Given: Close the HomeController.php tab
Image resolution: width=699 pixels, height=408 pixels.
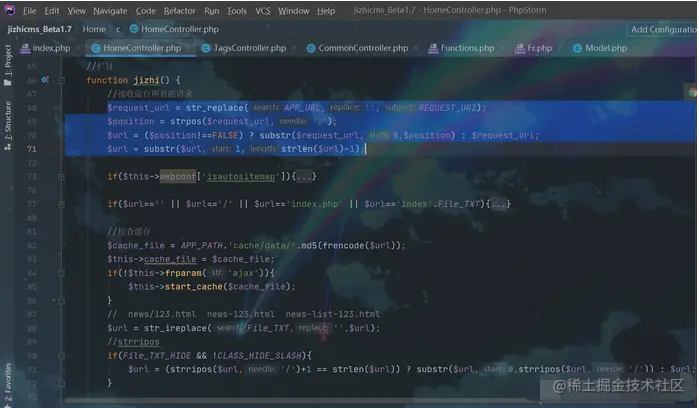Looking at the screenshot, I should pos(189,47).
